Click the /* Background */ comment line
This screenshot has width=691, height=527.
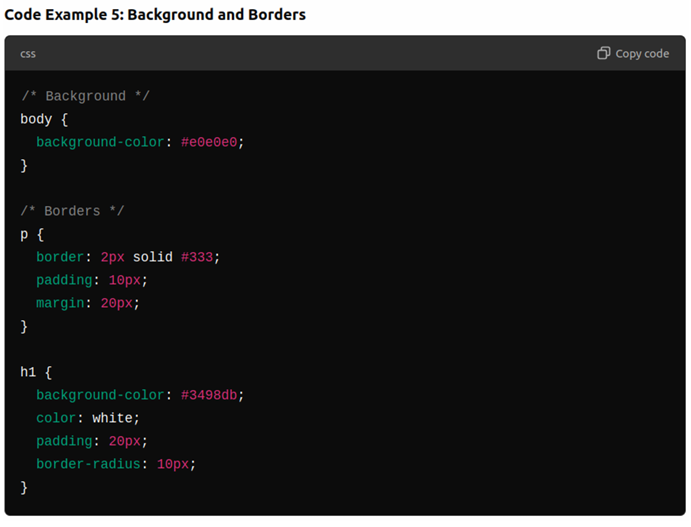(85, 96)
